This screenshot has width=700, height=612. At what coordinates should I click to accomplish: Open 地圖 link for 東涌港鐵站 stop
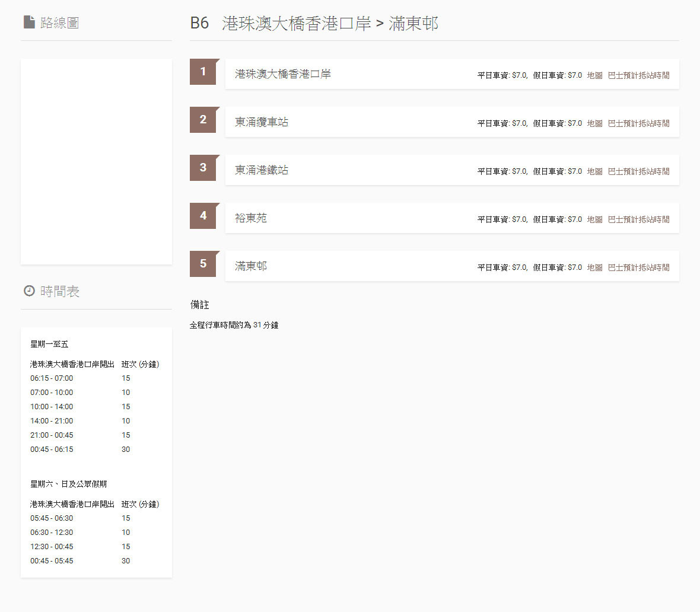click(594, 171)
